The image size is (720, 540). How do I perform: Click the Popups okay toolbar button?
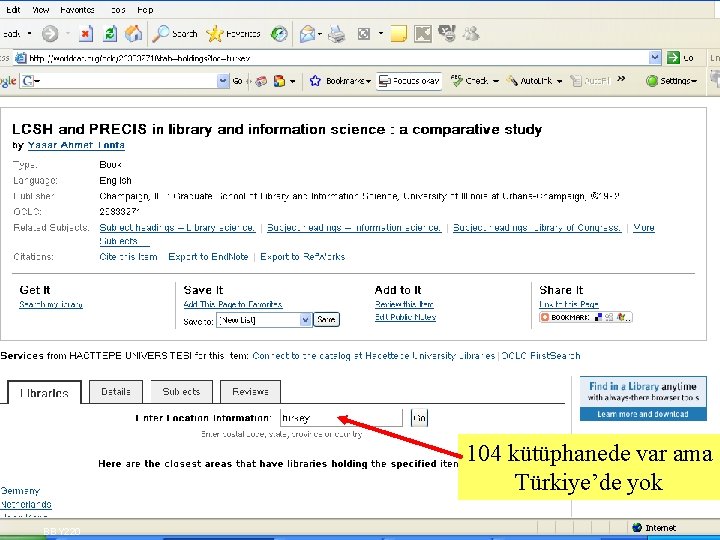409,81
